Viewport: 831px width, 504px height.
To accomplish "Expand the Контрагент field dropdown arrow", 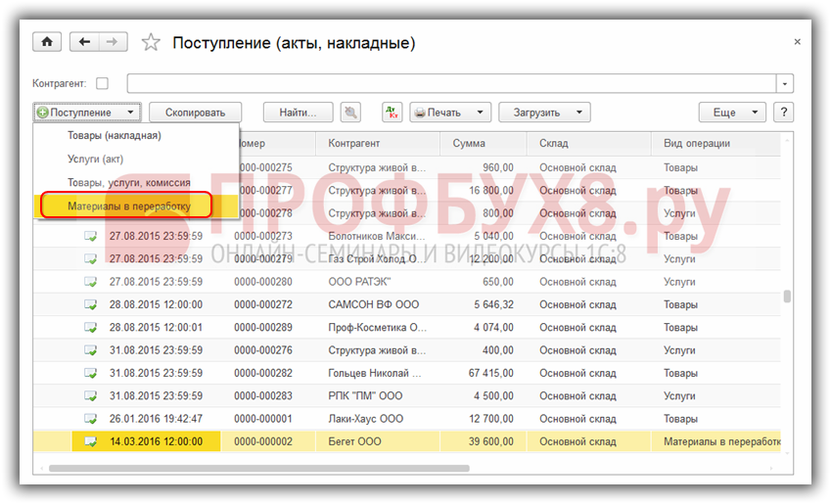I will pyautogui.click(x=785, y=83).
